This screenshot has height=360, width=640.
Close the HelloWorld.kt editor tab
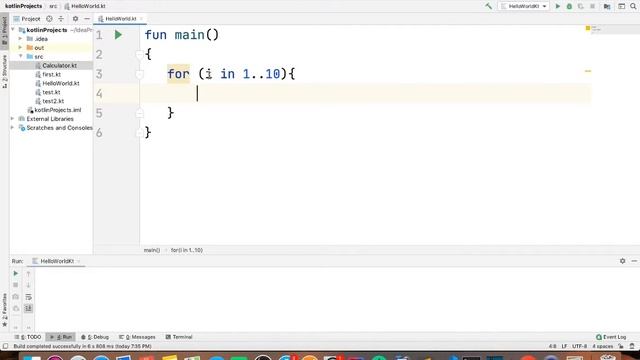pyautogui.click(x=142, y=19)
